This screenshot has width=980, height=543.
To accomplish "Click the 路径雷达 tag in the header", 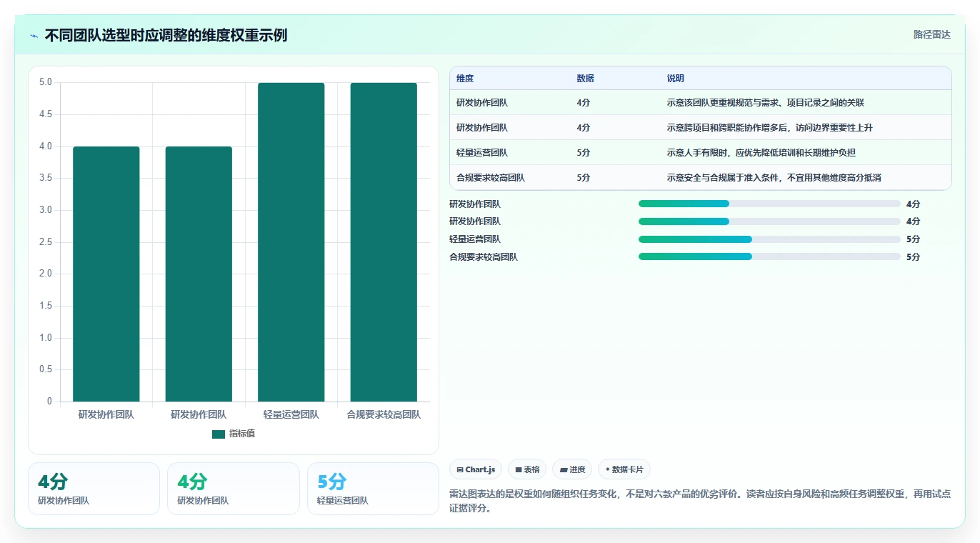I will [x=931, y=34].
